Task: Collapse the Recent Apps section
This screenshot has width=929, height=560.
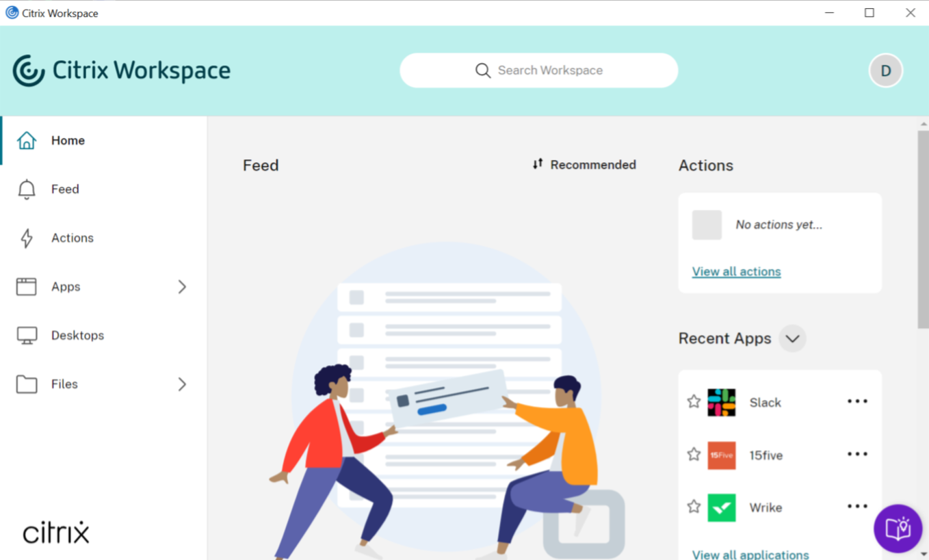Action: pyautogui.click(x=792, y=338)
